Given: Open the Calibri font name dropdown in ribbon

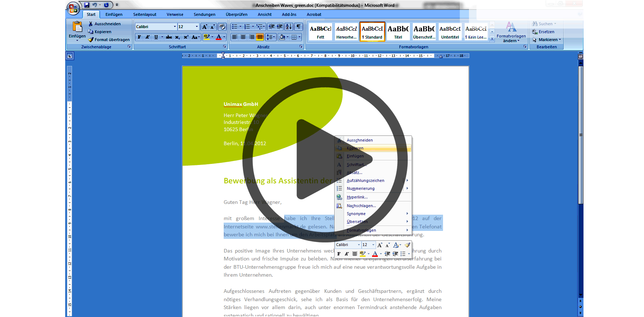Looking at the screenshot, I should coord(175,27).
